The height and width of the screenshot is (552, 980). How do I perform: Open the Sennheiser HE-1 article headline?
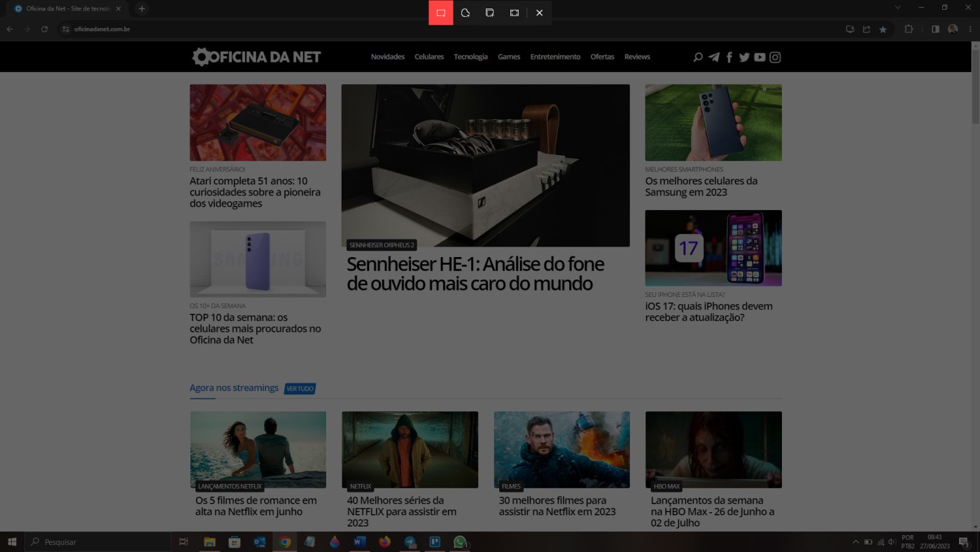pyautogui.click(x=475, y=273)
